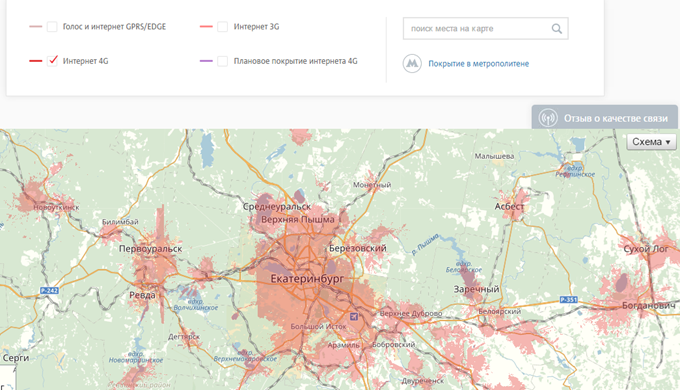Click the Интернет 4G legend label

(86, 61)
